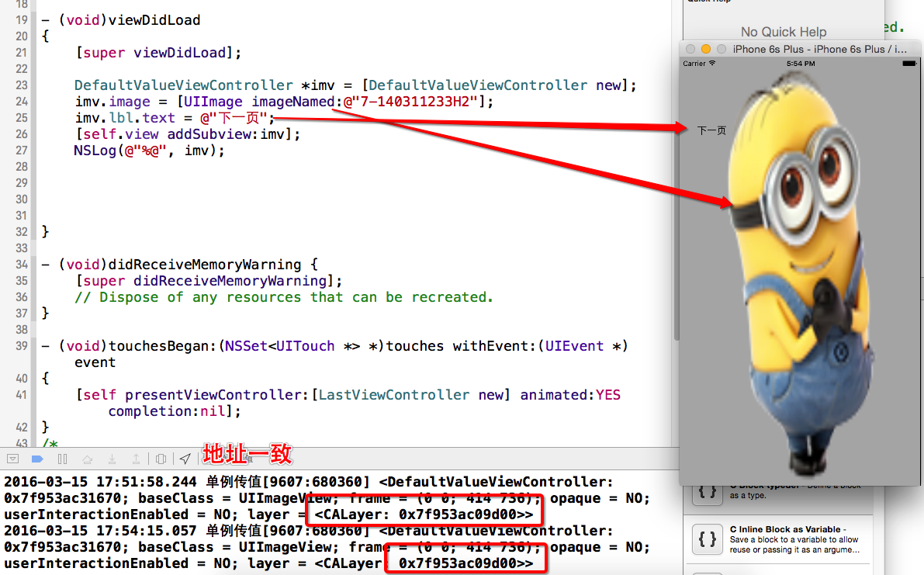
Task: Click "[super didReceiveMemoryWarning];" on line 35
Action: 209,280
